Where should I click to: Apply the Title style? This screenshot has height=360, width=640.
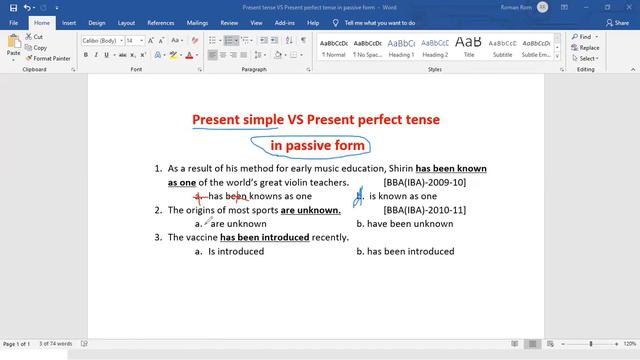(469, 48)
